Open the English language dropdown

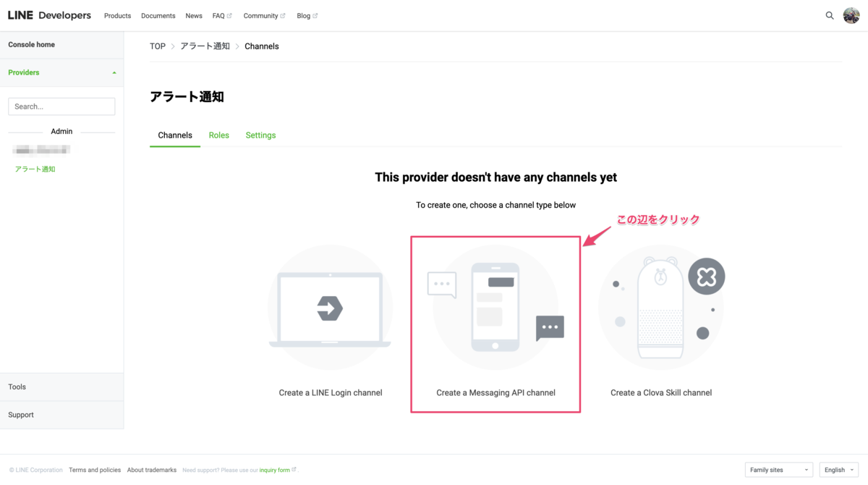point(838,470)
